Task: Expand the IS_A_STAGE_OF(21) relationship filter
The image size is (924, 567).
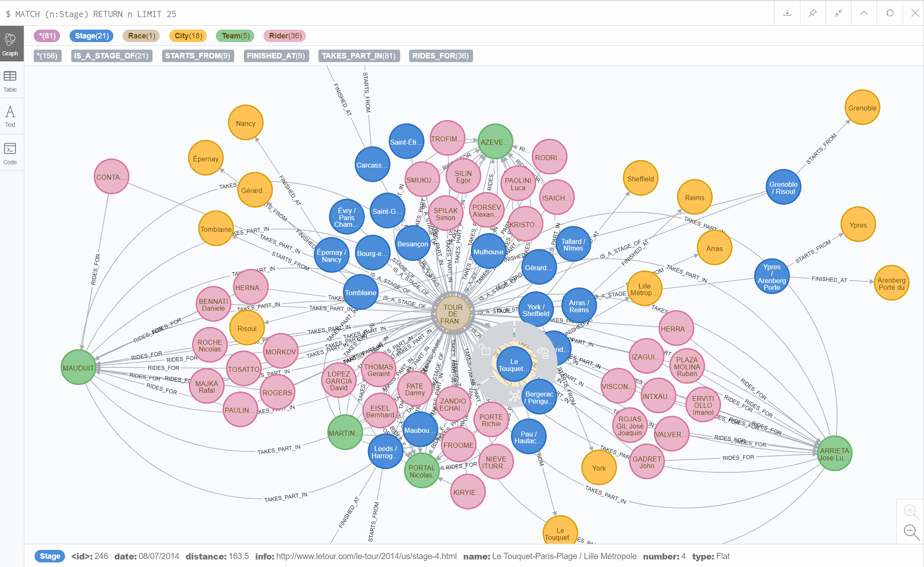Action: click(x=109, y=55)
